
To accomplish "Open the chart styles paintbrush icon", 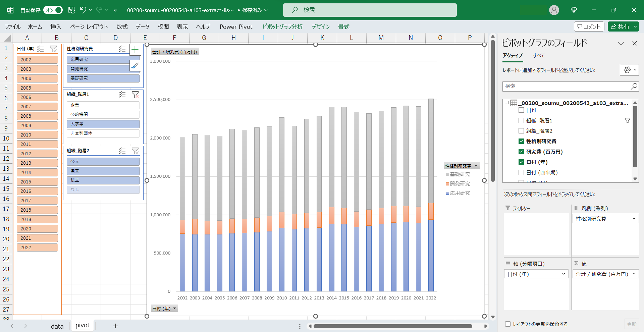I will pos(135,66).
